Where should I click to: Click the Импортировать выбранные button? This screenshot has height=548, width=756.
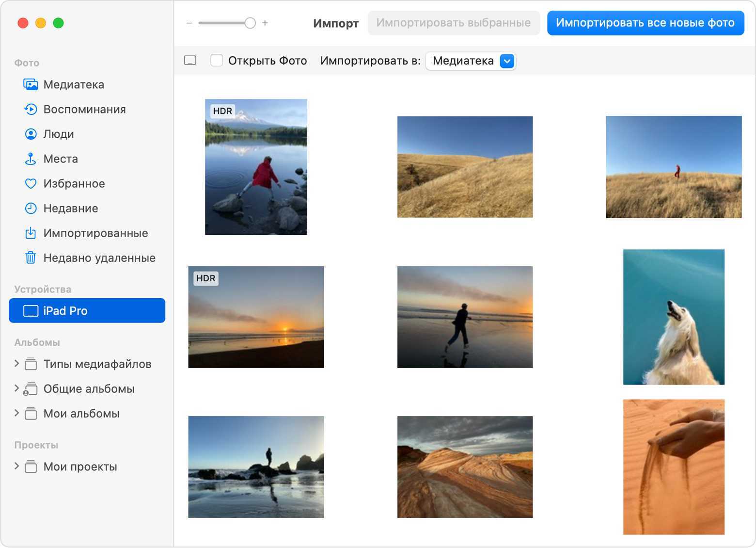(453, 23)
